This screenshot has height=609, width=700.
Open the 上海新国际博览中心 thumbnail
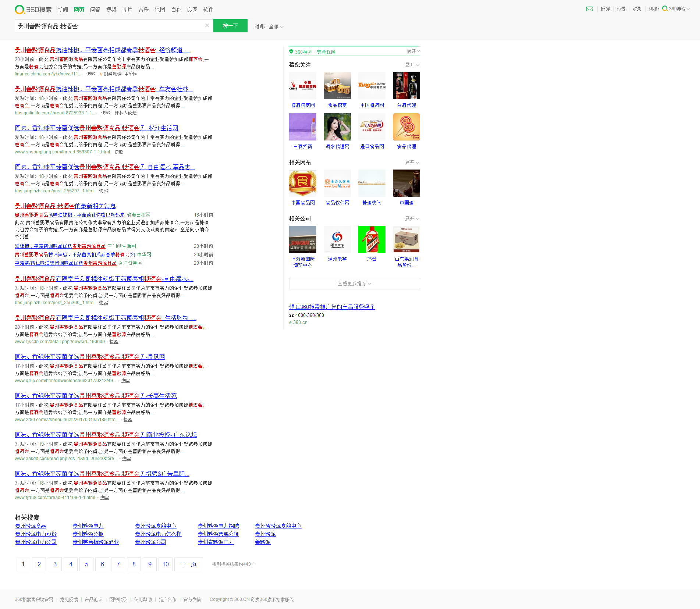coord(303,239)
